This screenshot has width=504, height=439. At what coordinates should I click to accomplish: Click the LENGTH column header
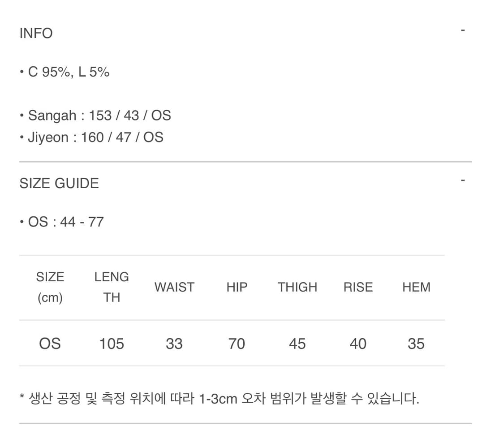point(112,287)
